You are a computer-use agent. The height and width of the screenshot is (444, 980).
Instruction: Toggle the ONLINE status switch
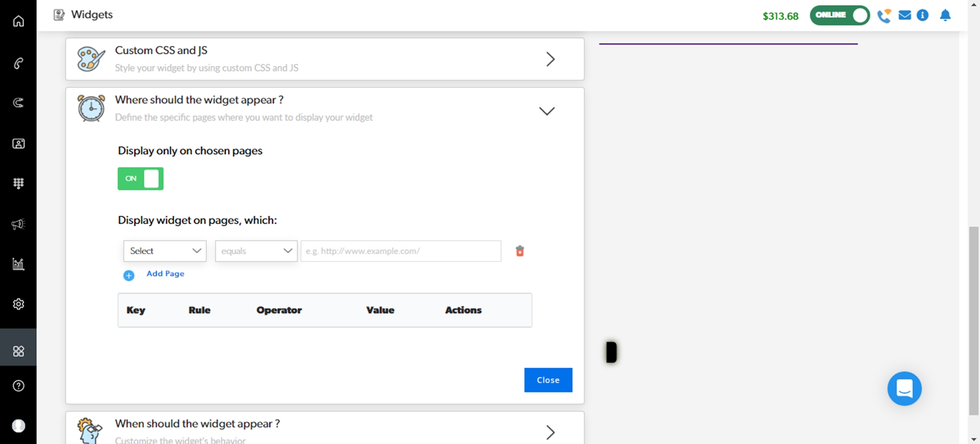(839, 15)
